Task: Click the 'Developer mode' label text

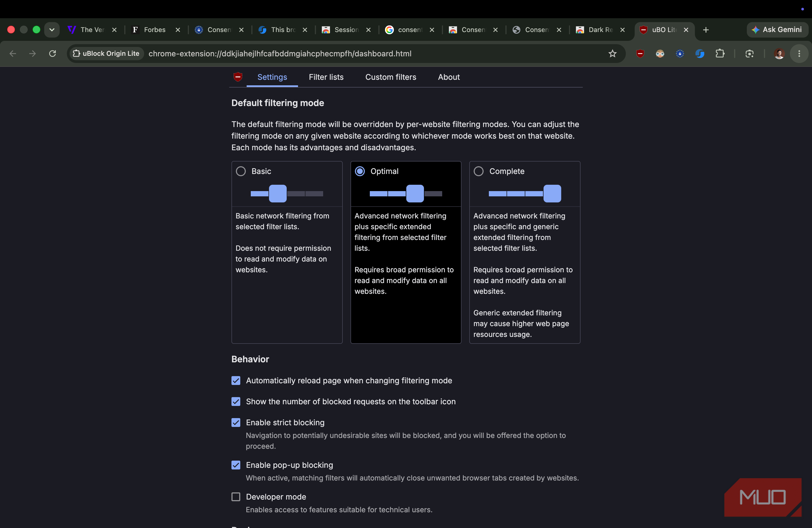Action: (276, 497)
